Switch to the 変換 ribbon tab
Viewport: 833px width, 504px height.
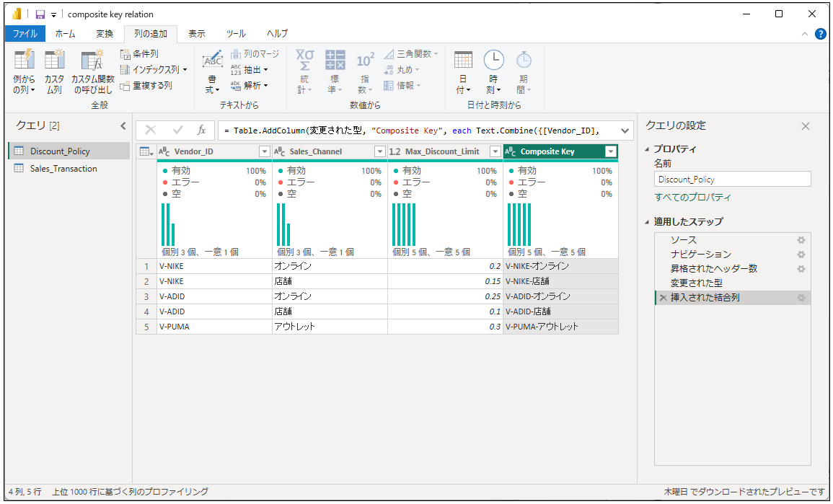(105, 34)
